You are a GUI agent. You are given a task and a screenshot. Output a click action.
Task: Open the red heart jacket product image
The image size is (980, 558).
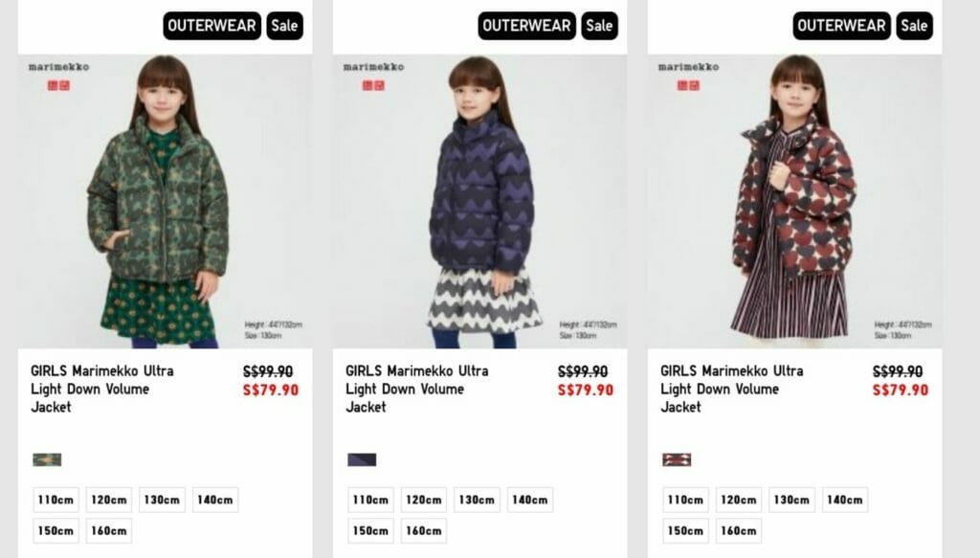(x=795, y=201)
